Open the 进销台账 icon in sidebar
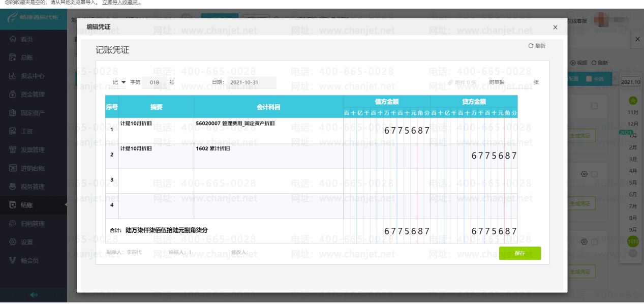644x304 pixels. 13,168
